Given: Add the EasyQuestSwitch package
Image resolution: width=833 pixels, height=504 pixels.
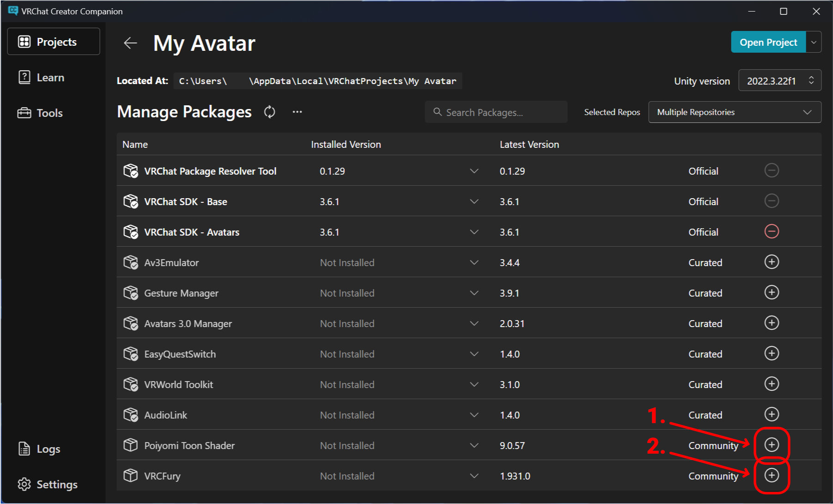Looking at the screenshot, I should pyautogui.click(x=772, y=353).
